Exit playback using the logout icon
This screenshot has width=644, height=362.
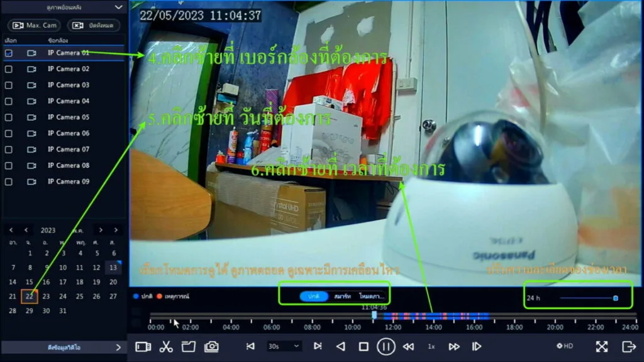pyautogui.click(x=628, y=346)
